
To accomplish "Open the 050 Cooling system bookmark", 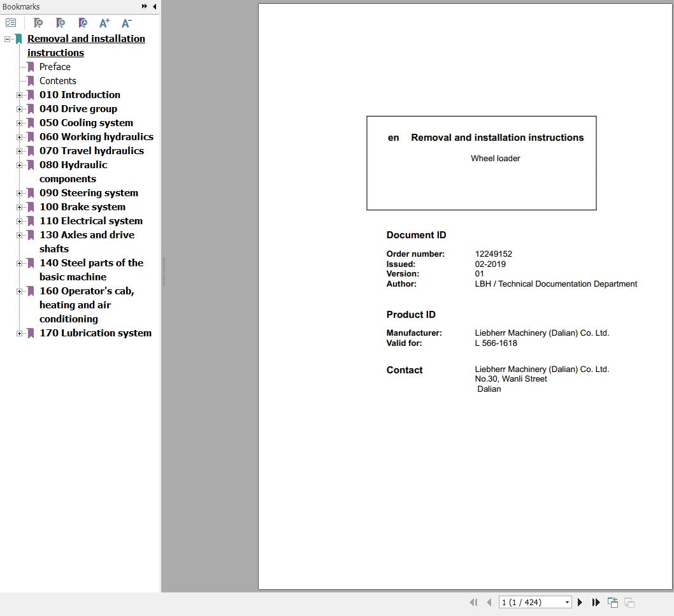I will [x=86, y=122].
